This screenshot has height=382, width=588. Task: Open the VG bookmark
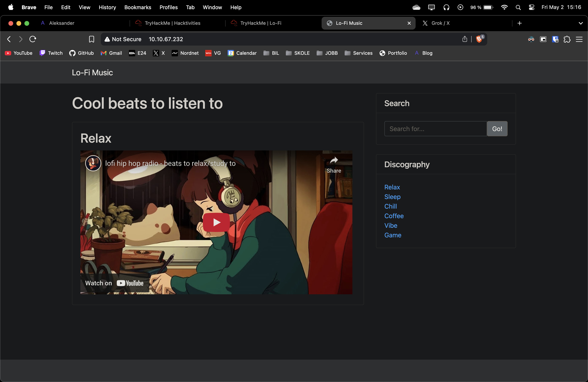point(213,53)
